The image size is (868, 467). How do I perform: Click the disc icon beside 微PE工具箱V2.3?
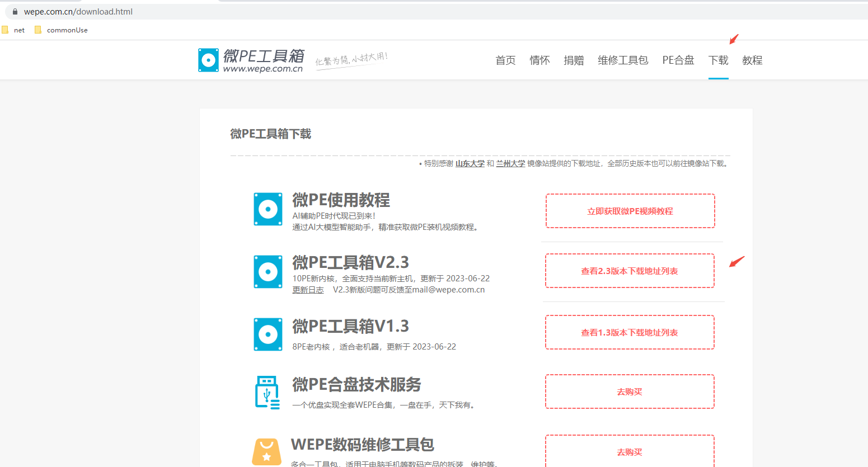(268, 272)
